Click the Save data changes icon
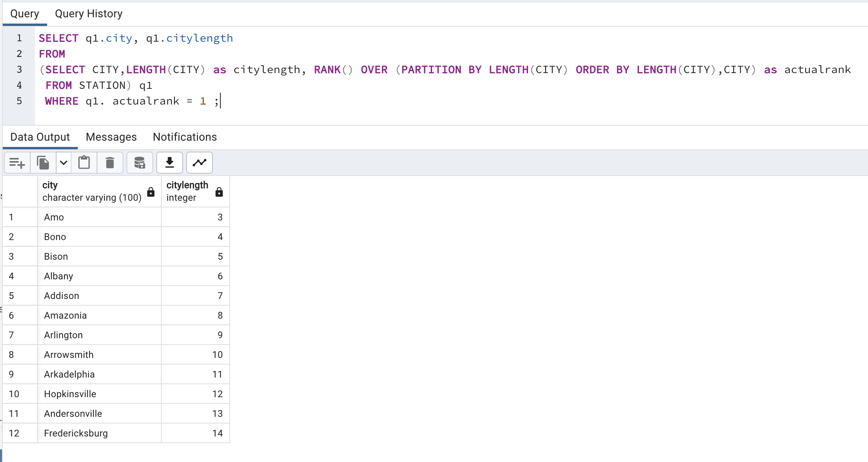 point(139,163)
